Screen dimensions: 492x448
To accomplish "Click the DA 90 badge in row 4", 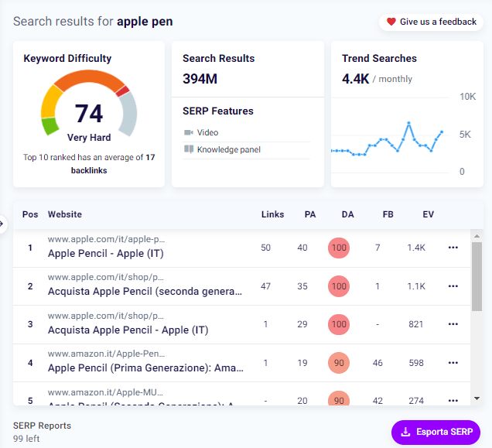I will 339,363.
